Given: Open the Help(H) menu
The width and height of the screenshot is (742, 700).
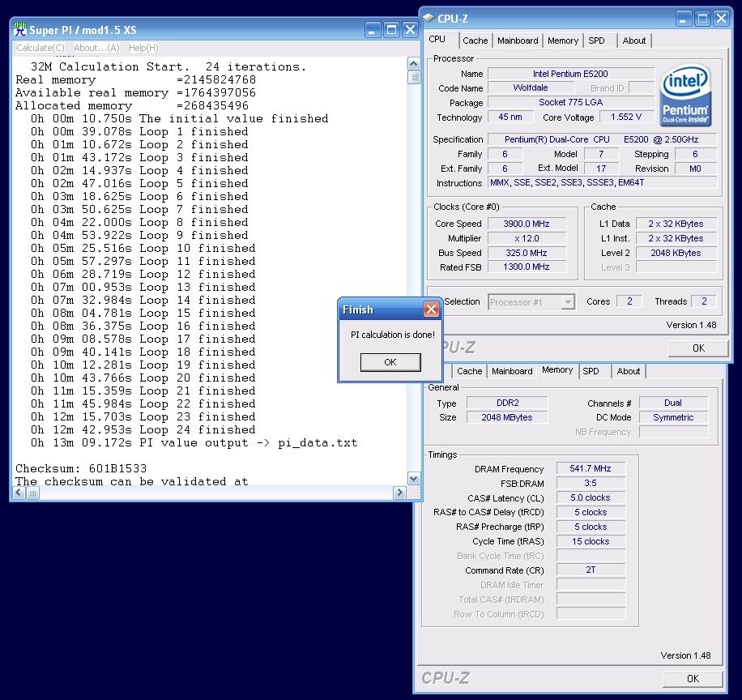Looking at the screenshot, I should coord(143,48).
